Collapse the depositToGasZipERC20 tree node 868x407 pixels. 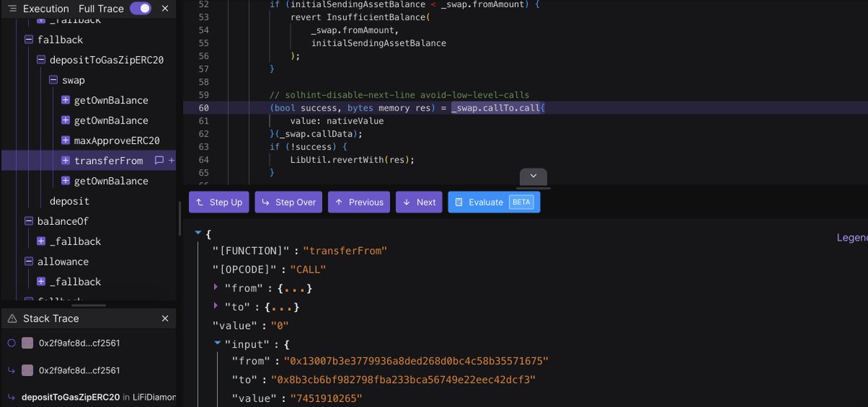coord(41,60)
